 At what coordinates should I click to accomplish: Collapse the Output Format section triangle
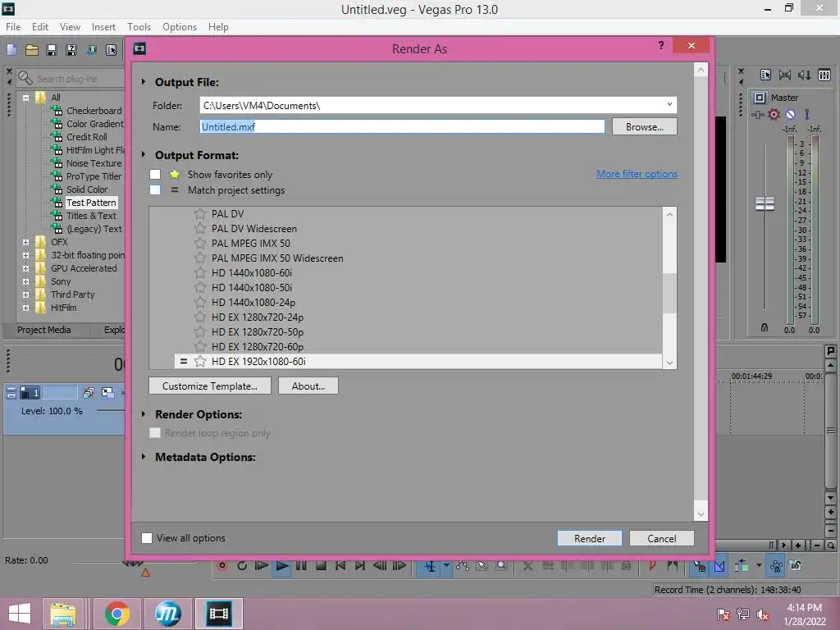144,154
